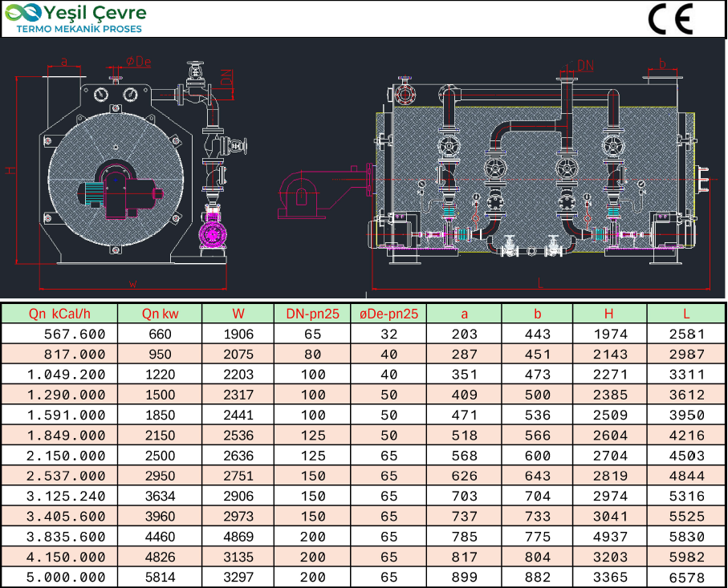Click the 6578 value in L column
The image size is (728, 588).
[686, 577]
